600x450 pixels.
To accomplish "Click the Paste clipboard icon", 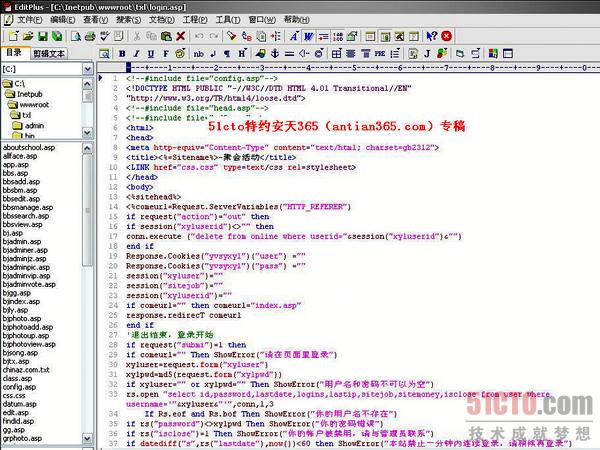I will click(166, 36).
